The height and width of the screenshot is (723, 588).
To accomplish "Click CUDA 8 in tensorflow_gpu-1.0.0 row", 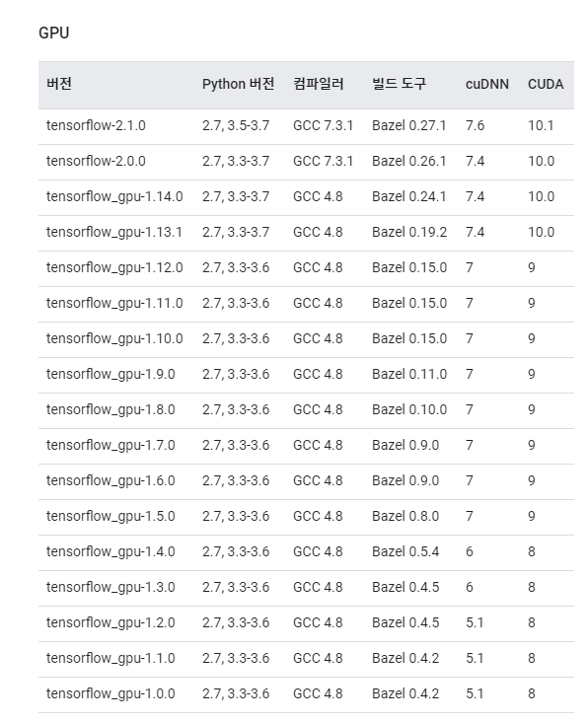I will click(532, 693).
